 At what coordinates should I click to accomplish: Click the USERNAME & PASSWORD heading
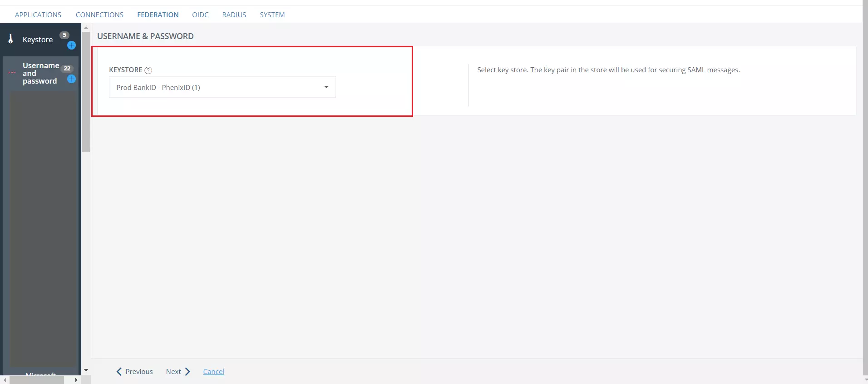click(145, 36)
